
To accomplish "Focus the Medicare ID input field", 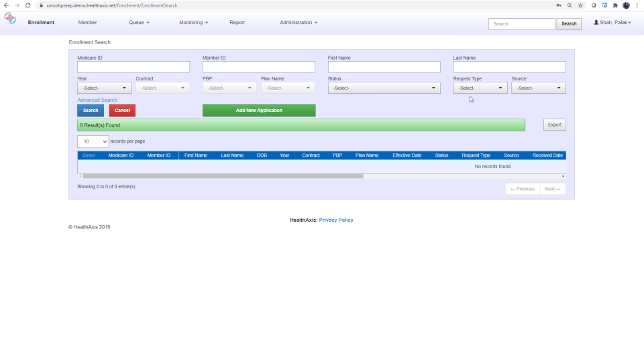I will tap(133, 67).
